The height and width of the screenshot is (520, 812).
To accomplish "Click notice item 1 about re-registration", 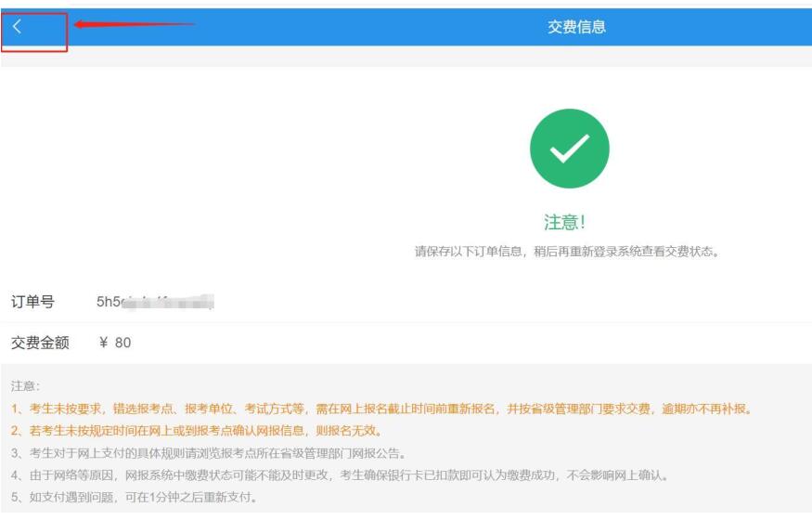I will coord(381,409).
